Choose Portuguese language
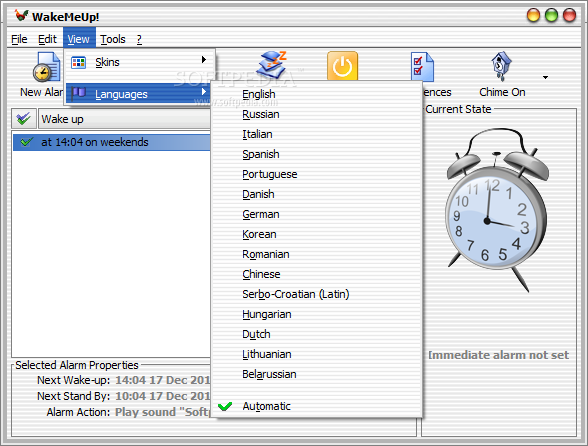 coord(317,174)
